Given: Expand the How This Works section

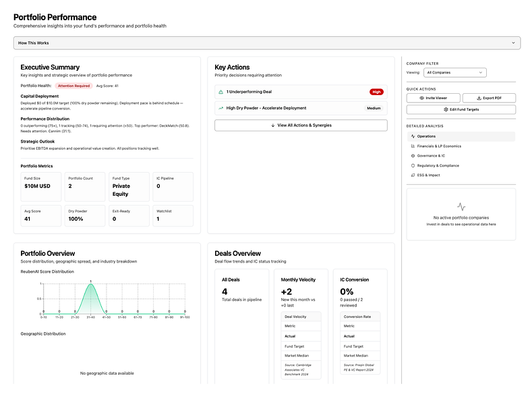Looking at the screenshot, I should [267, 43].
